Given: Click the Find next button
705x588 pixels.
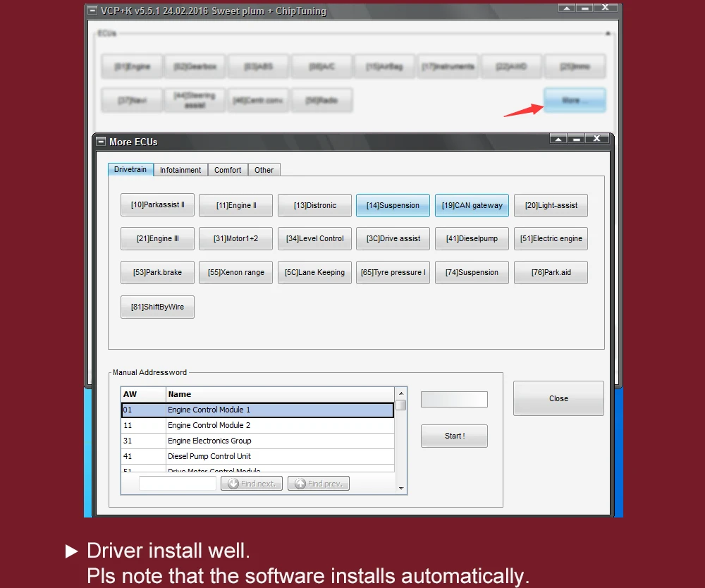Looking at the screenshot, I should coord(252,484).
